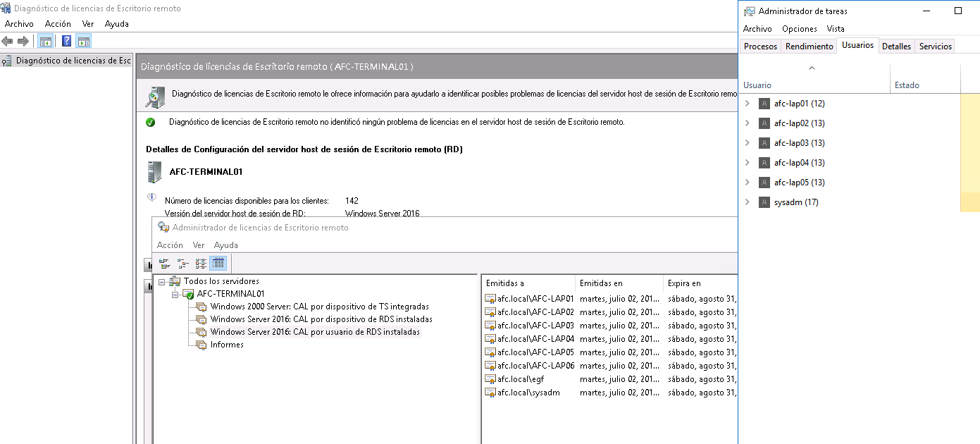This screenshot has height=444, width=980.
Task: Click the AFC-TERMINAL01 server tower icon
Action: (x=154, y=172)
